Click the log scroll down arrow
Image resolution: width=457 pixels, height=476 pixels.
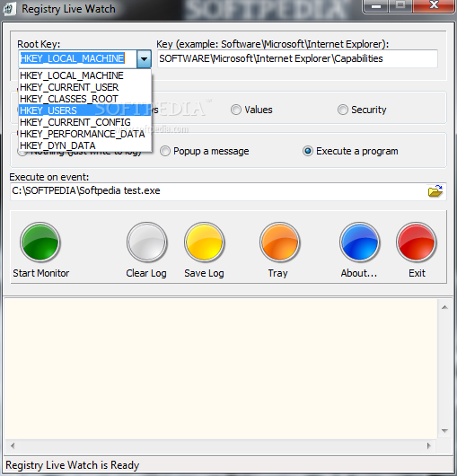tap(444, 431)
